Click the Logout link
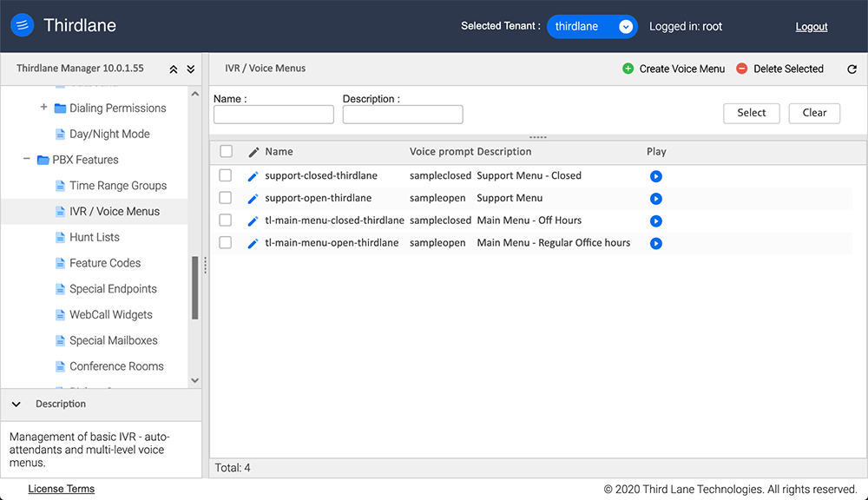 click(811, 27)
